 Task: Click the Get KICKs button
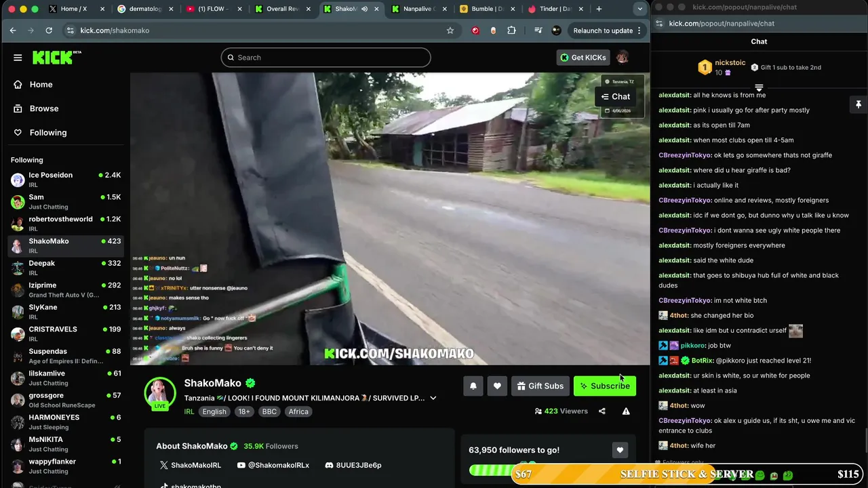(583, 58)
